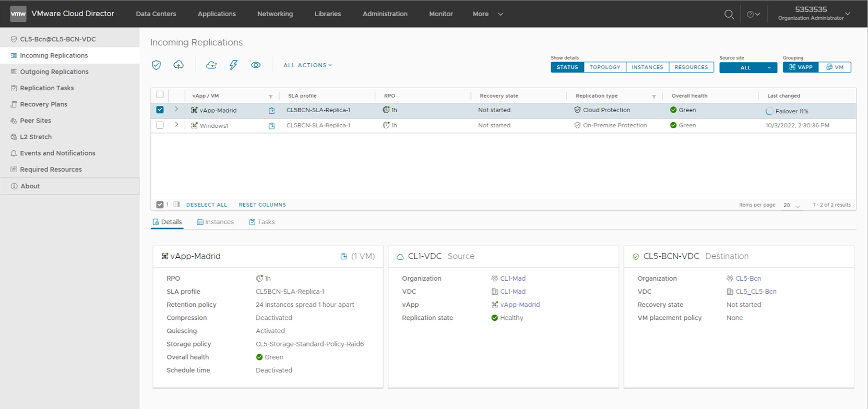Toggle the select-all checkbox in table header
868x409 pixels.
pos(160,94)
